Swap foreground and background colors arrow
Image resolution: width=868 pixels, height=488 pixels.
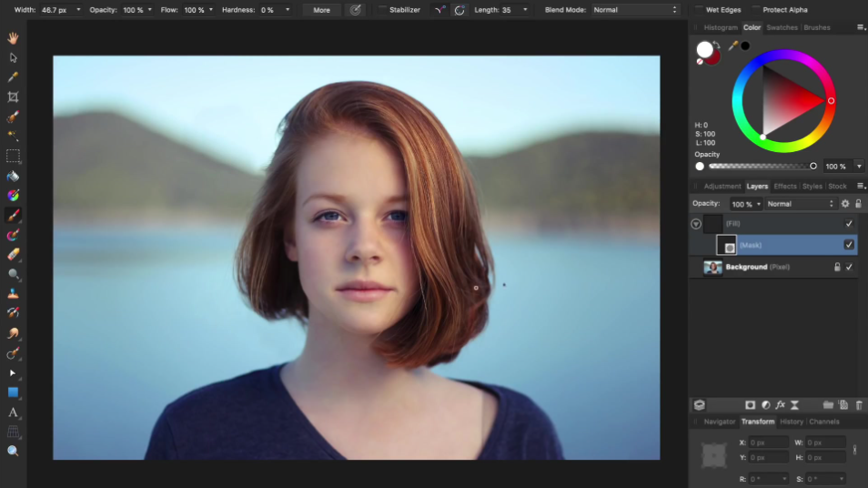pos(717,45)
